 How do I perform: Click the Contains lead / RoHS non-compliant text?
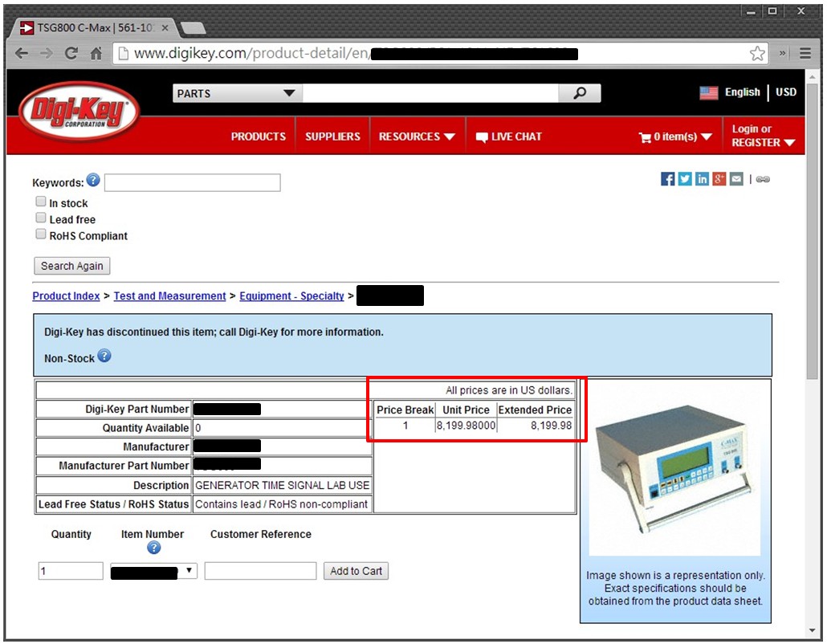click(281, 504)
